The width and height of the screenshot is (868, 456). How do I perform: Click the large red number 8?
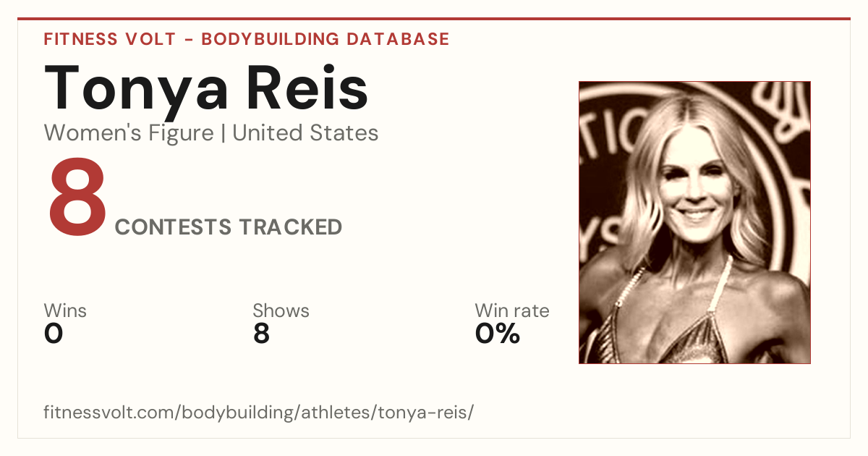point(77,202)
